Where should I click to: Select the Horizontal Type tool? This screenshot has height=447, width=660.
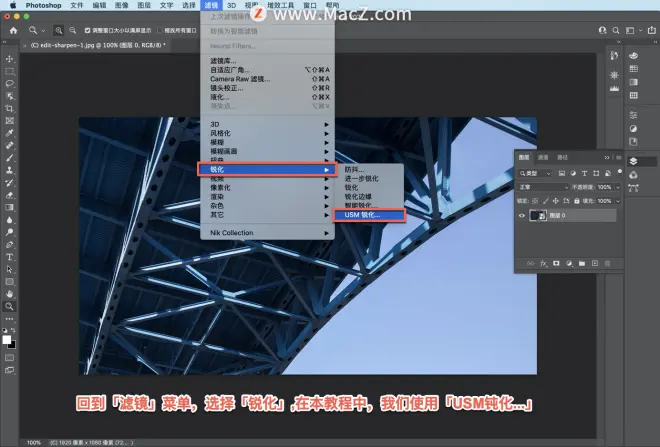pyautogui.click(x=9, y=257)
